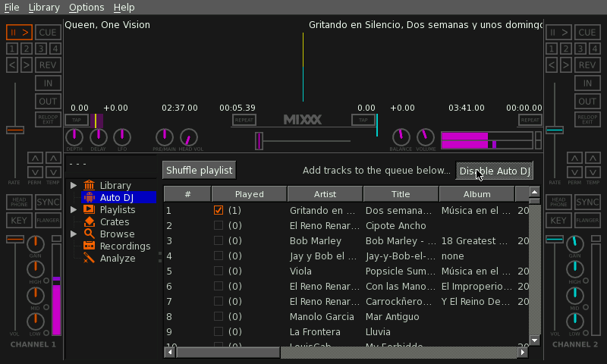Image resolution: width=607 pixels, height=364 pixels.
Task: Expand the Library tree node
Action: [x=73, y=186]
